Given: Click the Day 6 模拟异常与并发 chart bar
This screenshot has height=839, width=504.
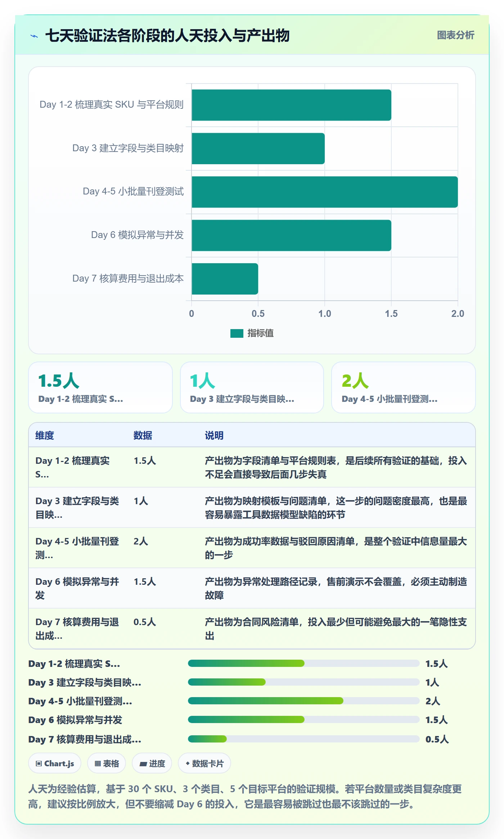Looking at the screenshot, I should (x=291, y=235).
